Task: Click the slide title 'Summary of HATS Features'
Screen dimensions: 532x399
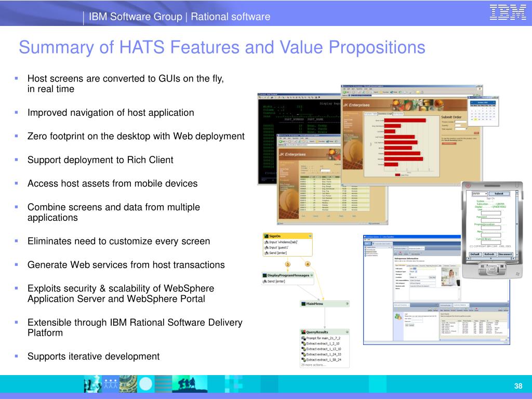Action: (x=222, y=47)
